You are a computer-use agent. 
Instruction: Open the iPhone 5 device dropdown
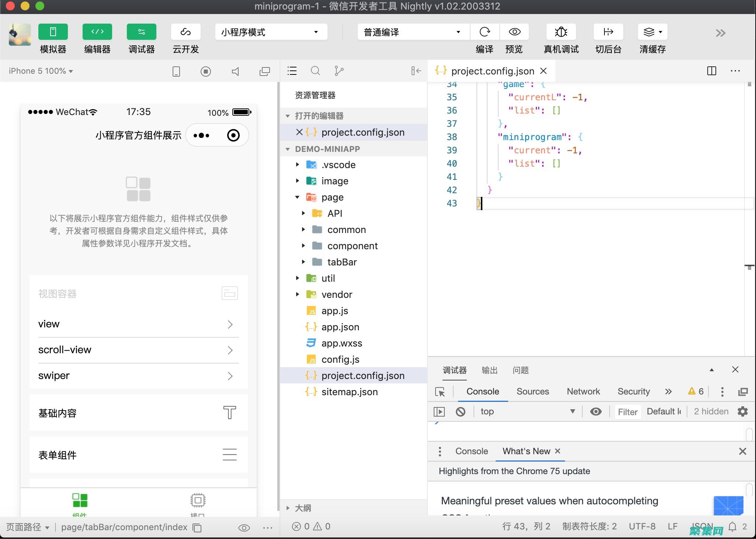(41, 71)
